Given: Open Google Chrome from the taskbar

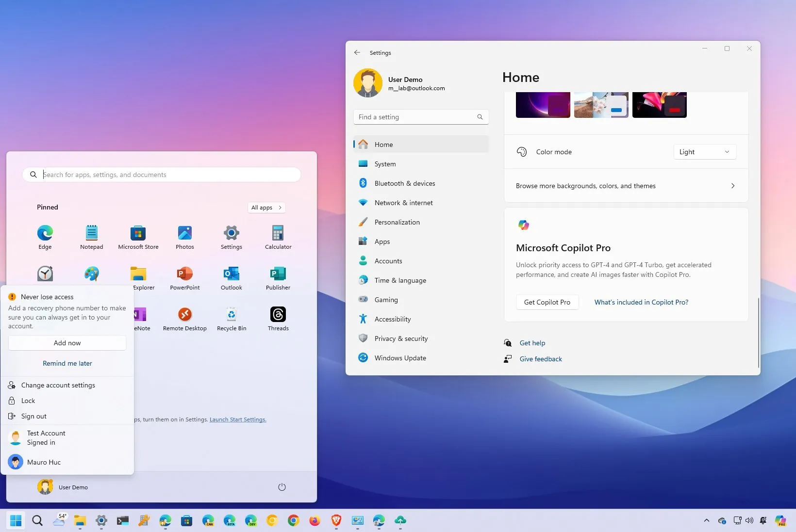Looking at the screenshot, I should point(294,521).
